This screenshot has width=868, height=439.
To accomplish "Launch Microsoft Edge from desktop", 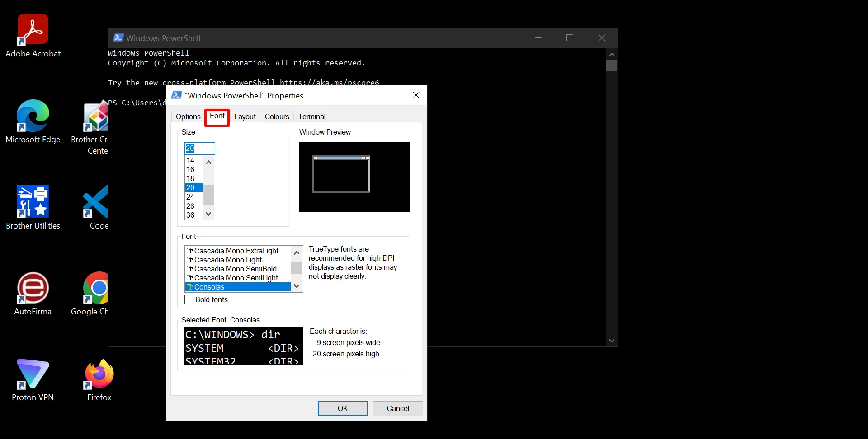I will 33,116.
